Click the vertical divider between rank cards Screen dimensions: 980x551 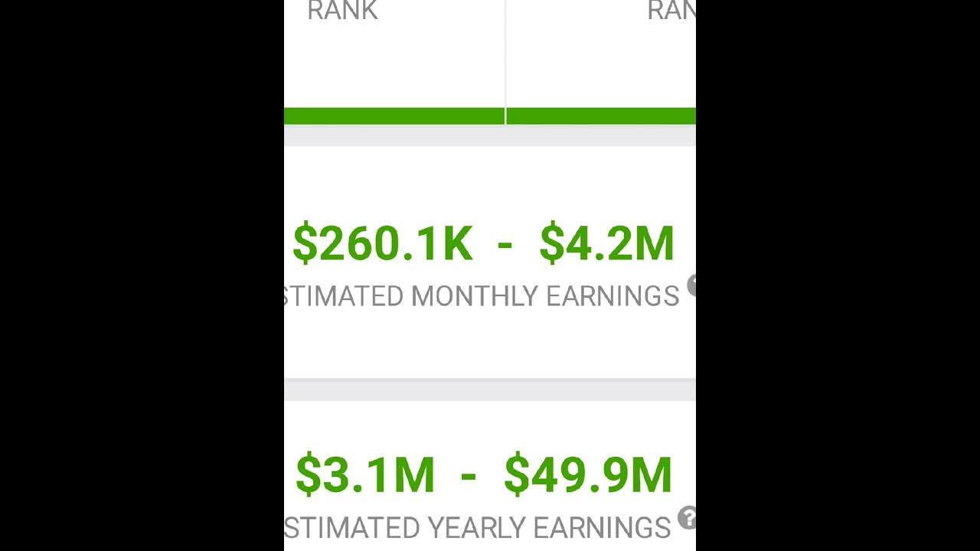pyautogui.click(x=505, y=54)
